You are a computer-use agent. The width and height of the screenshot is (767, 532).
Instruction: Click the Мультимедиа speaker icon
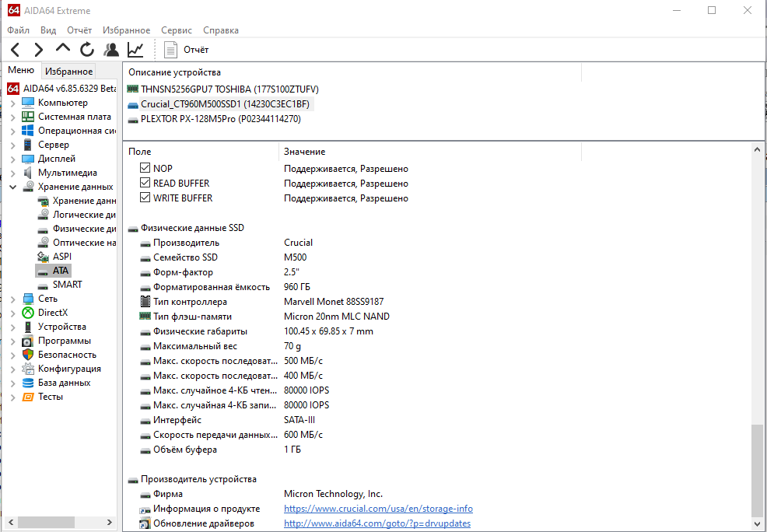pos(28,173)
